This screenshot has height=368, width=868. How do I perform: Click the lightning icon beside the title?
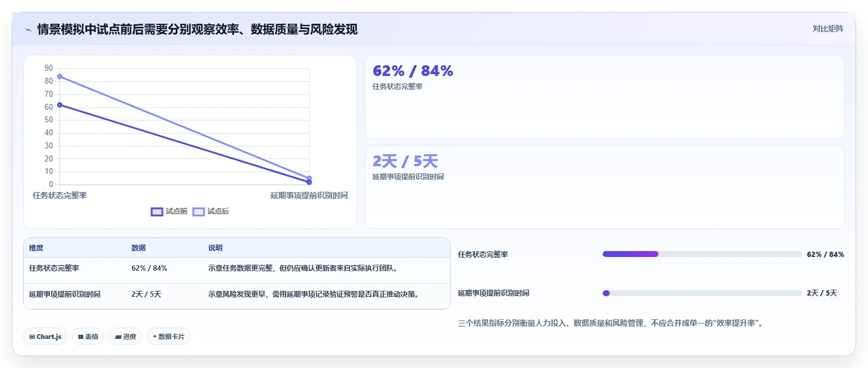tap(28, 30)
